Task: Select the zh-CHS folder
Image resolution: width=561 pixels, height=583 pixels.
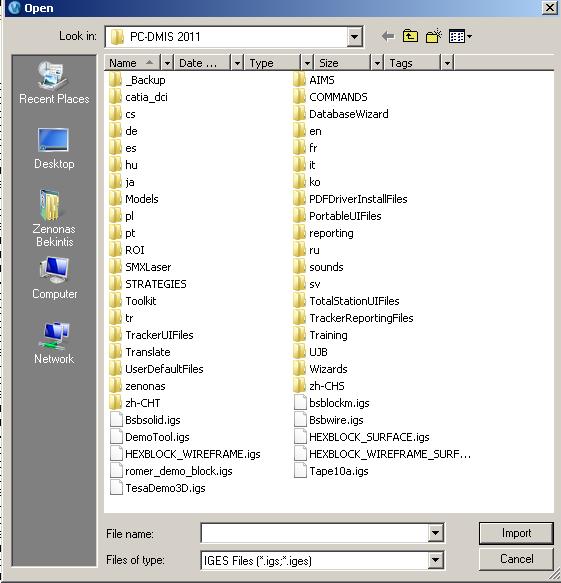Action: click(x=319, y=386)
